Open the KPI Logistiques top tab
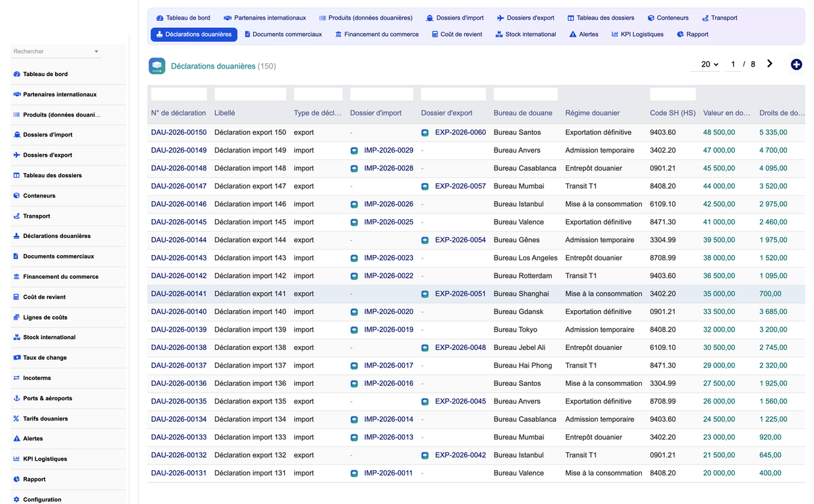The width and height of the screenshot is (814, 504). click(x=638, y=35)
